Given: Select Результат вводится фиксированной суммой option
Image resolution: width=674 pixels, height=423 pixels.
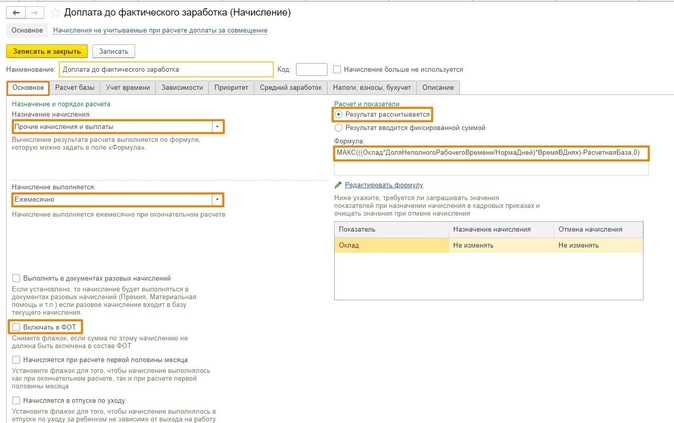Looking at the screenshot, I should point(339,128).
